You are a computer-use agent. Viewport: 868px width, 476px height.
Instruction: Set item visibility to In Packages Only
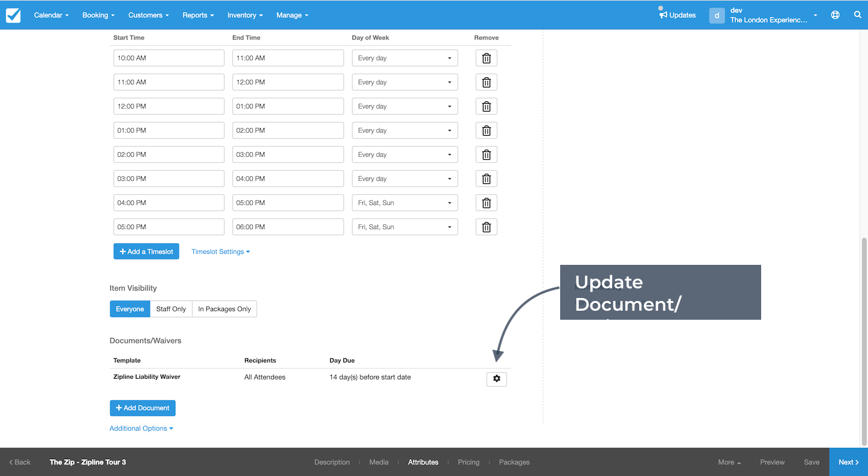tap(225, 309)
